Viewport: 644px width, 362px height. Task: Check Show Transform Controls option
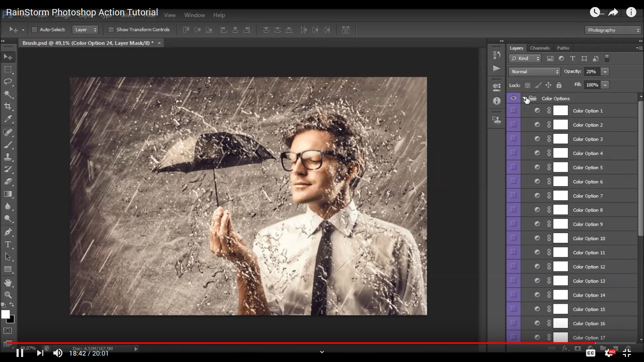point(111,30)
